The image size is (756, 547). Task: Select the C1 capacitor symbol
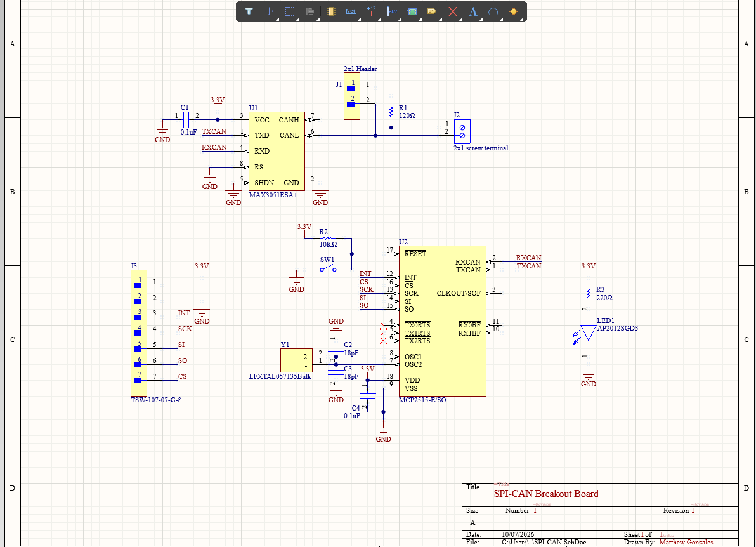186,120
